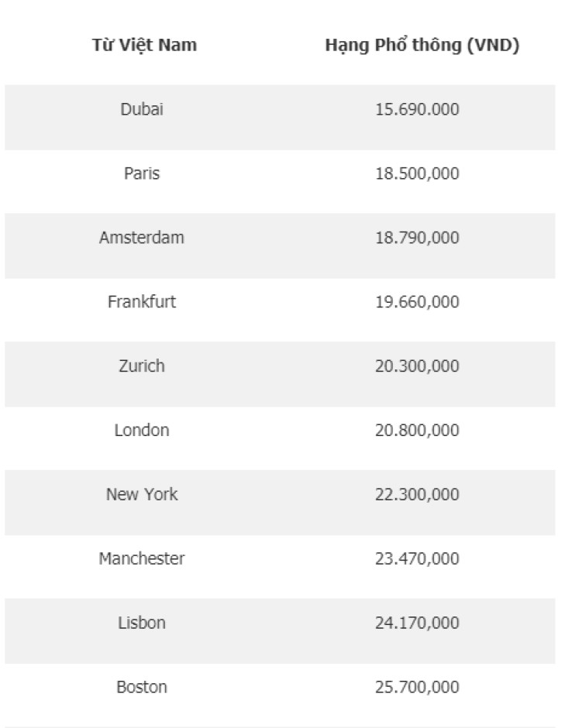
Task: Click the Paris fare 18.500,000
Action: point(417,173)
